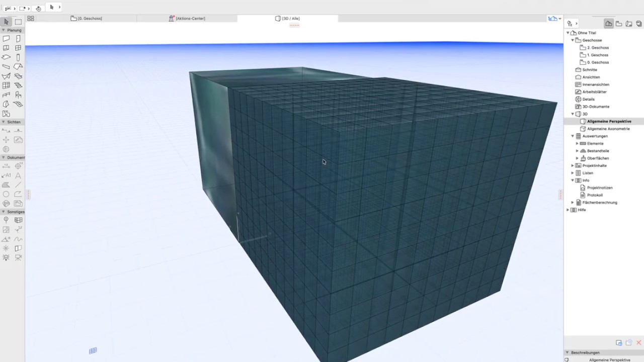
Task: Select the Railing tool
Action: point(6,95)
